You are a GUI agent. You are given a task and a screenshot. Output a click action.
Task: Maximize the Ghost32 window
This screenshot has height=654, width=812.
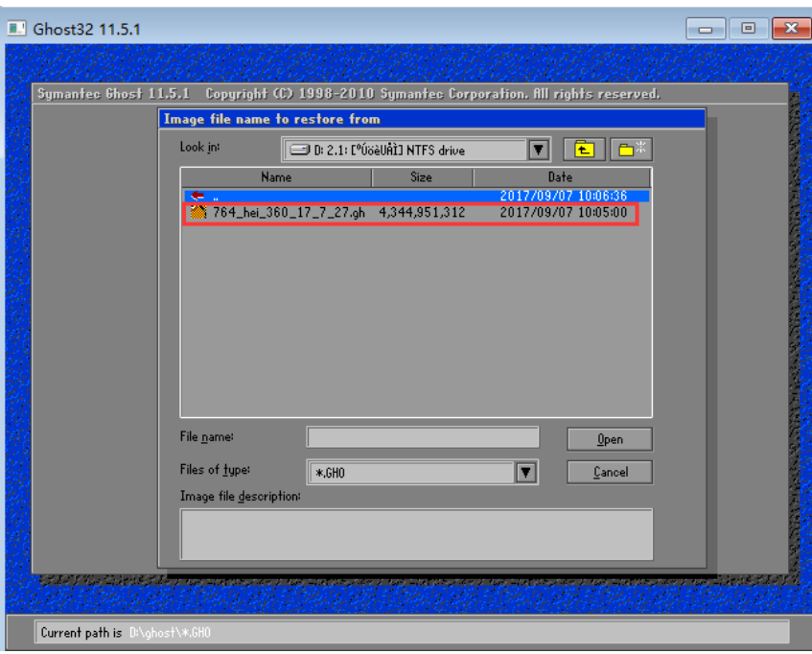pyautogui.click(x=749, y=29)
